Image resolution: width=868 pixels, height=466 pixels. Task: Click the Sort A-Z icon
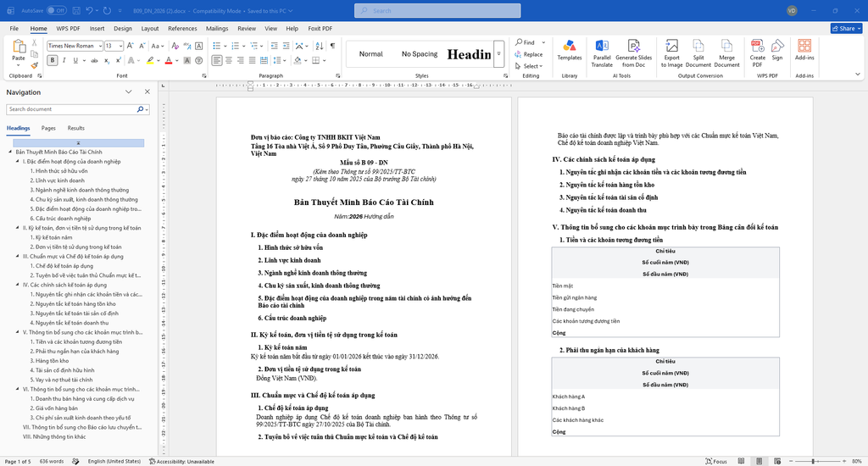click(320, 46)
